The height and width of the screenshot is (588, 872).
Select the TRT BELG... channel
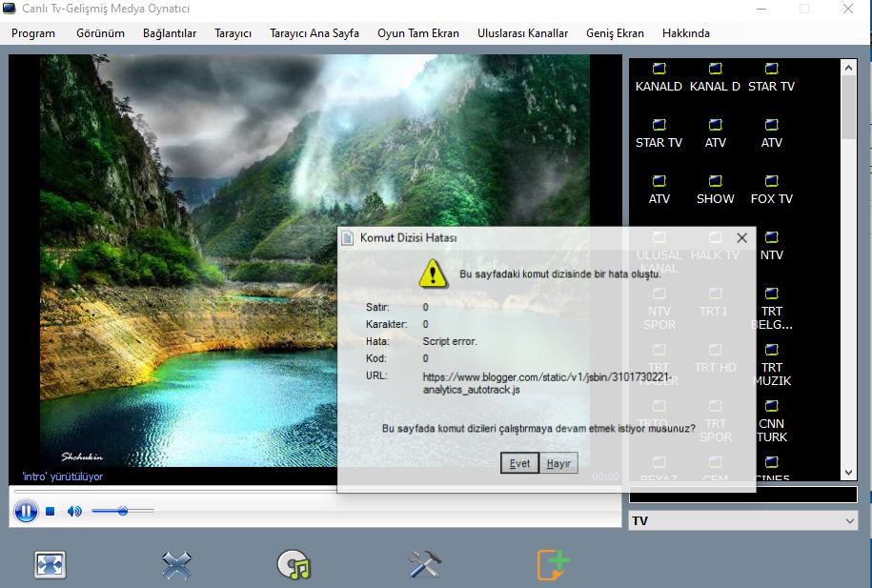pyautogui.click(x=771, y=294)
